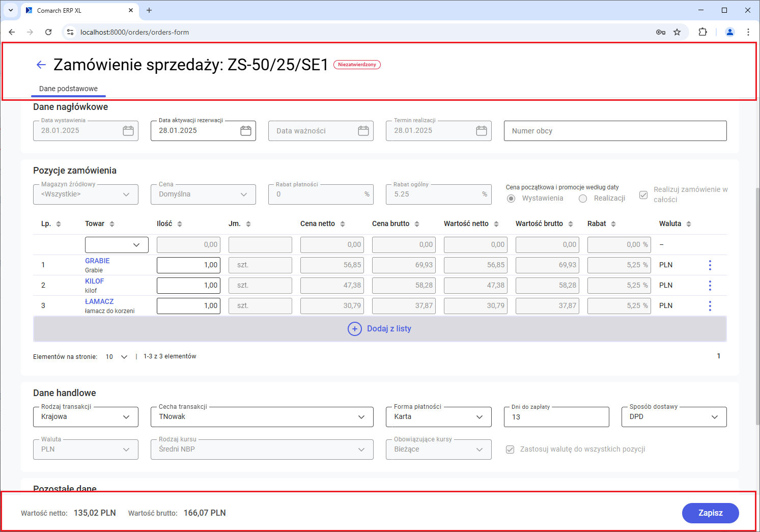Switch to the Dane podstawowe tab
The width and height of the screenshot is (760, 532).
click(68, 89)
